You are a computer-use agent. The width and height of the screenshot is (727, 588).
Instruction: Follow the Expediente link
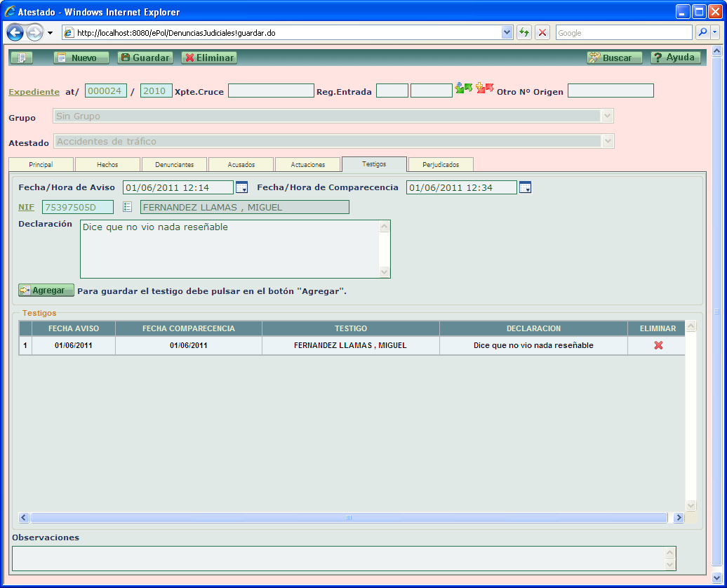pyautogui.click(x=34, y=92)
